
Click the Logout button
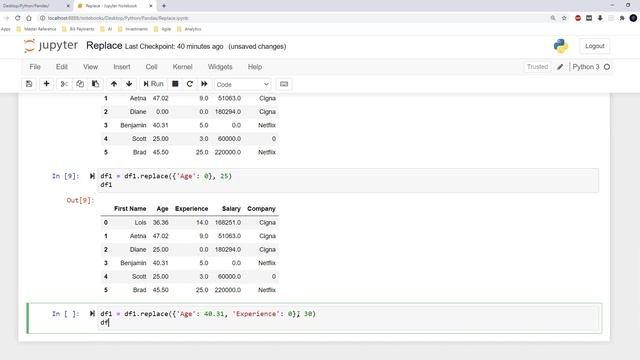pos(595,46)
